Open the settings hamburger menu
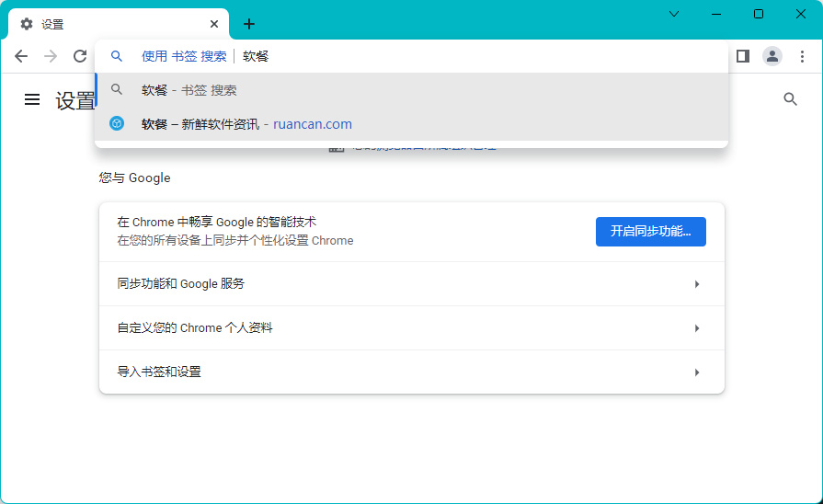The width and height of the screenshot is (823, 504). (x=32, y=99)
